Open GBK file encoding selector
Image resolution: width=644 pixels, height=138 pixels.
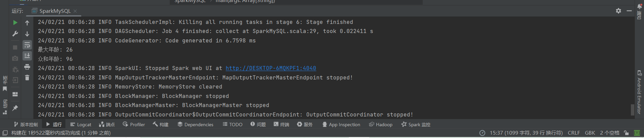coord(590,133)
